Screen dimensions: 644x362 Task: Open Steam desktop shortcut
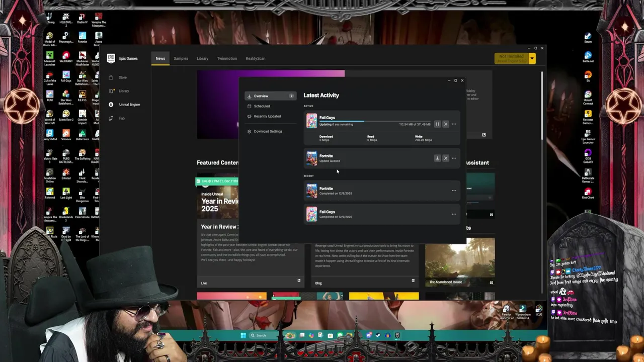pos(588,38)
